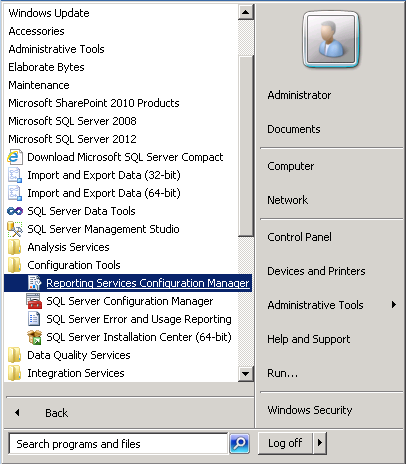406x464 pixels.
Task: Click Import and Export Data (32-bit) icon
Action: 15,175
